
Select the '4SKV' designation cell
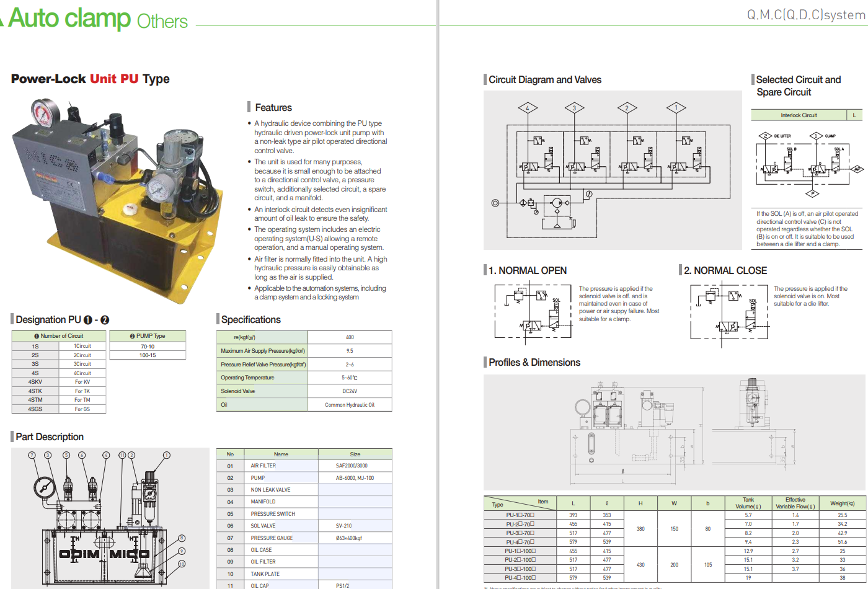(x=35, y=382)
